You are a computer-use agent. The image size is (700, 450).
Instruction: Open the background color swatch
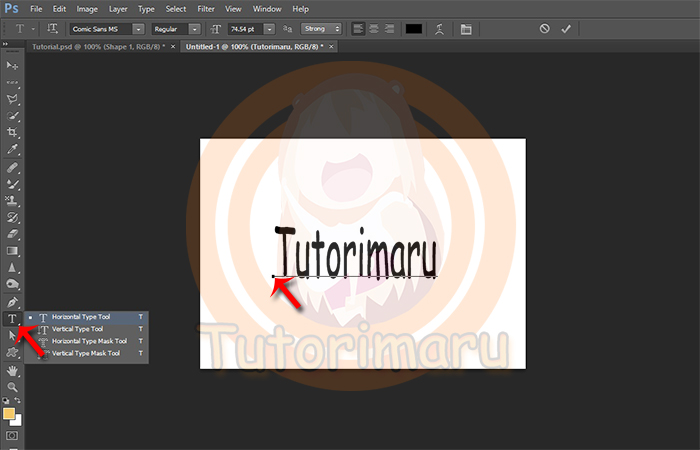pos(18,421)
